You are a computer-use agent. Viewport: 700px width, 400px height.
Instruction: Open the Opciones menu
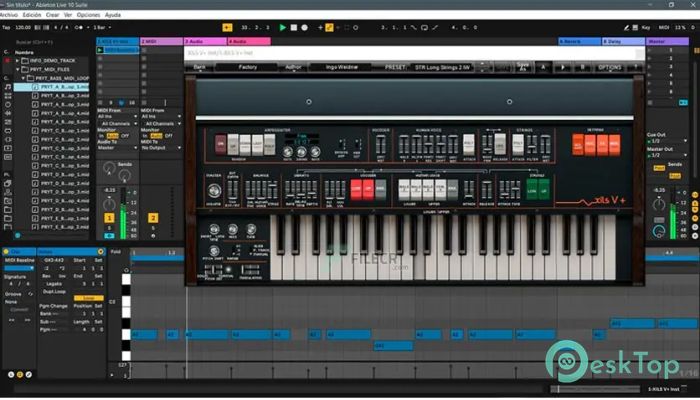(88, 15)
